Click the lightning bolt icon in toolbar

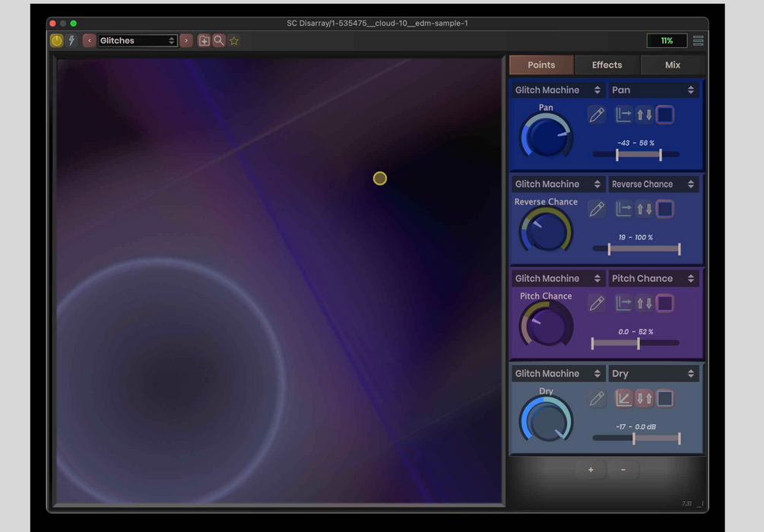point(71,40)
